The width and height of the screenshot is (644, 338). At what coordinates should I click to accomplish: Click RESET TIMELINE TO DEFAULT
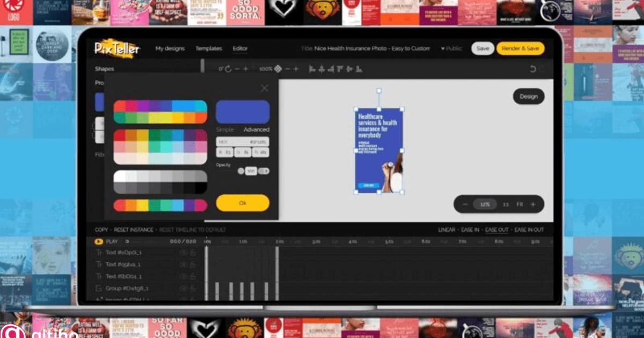pos(192,230)
